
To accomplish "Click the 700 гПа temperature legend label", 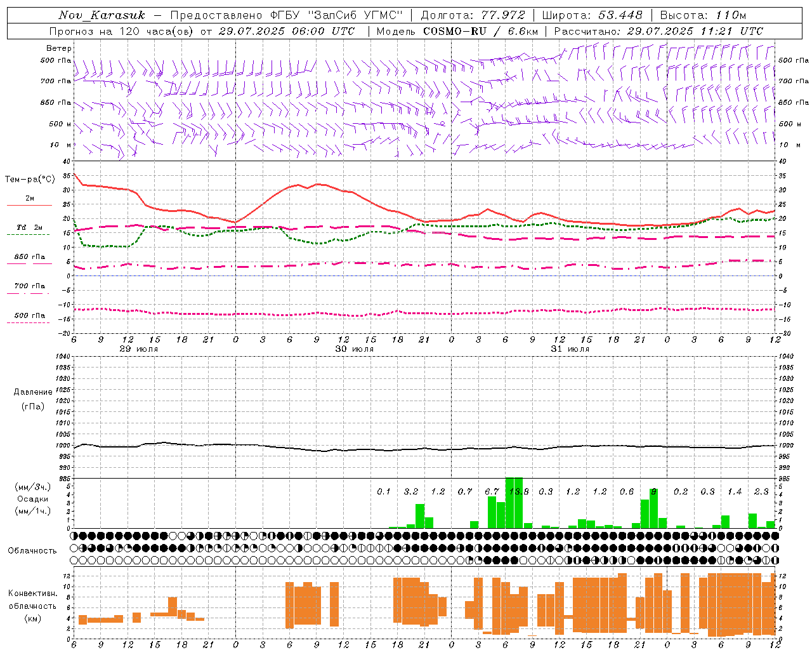I will coord(30,286).
